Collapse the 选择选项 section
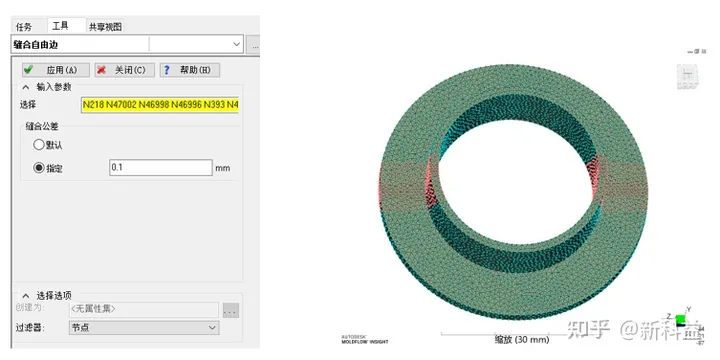The height and width of the screenshot is (360, 720). 26,296
